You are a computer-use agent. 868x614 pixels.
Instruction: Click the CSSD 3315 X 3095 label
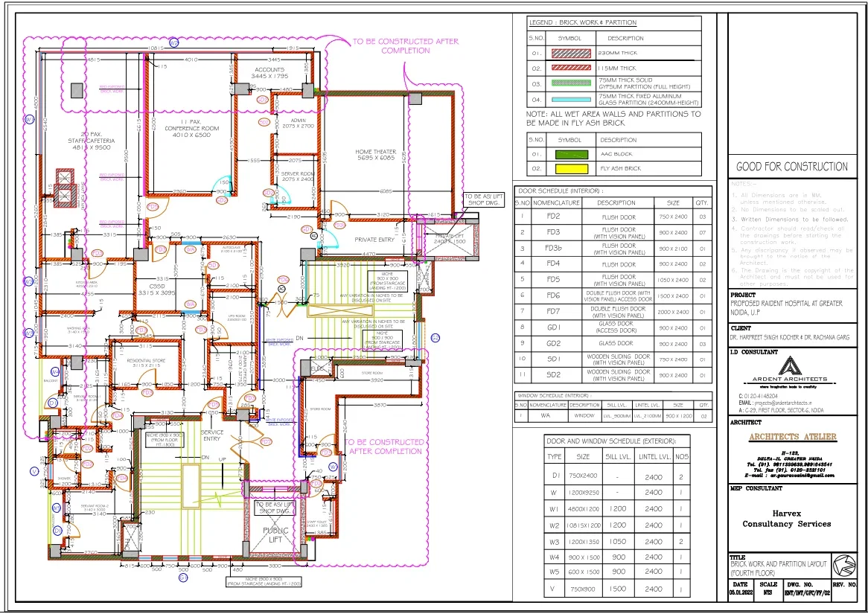coord(156,290)
